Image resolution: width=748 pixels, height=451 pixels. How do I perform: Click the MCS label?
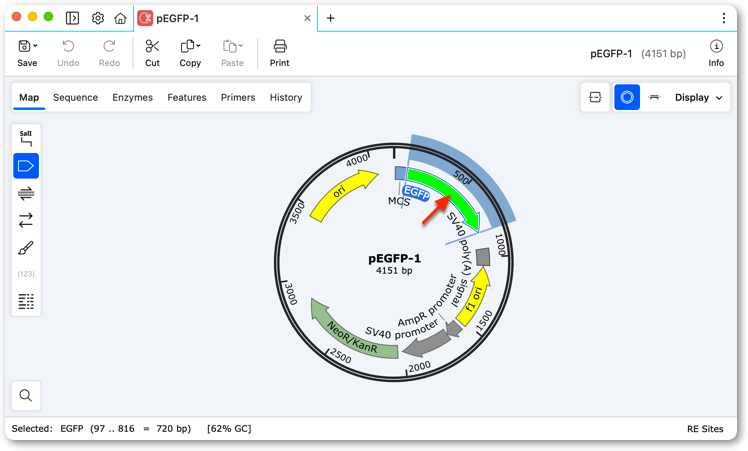[x=398, y=201]
